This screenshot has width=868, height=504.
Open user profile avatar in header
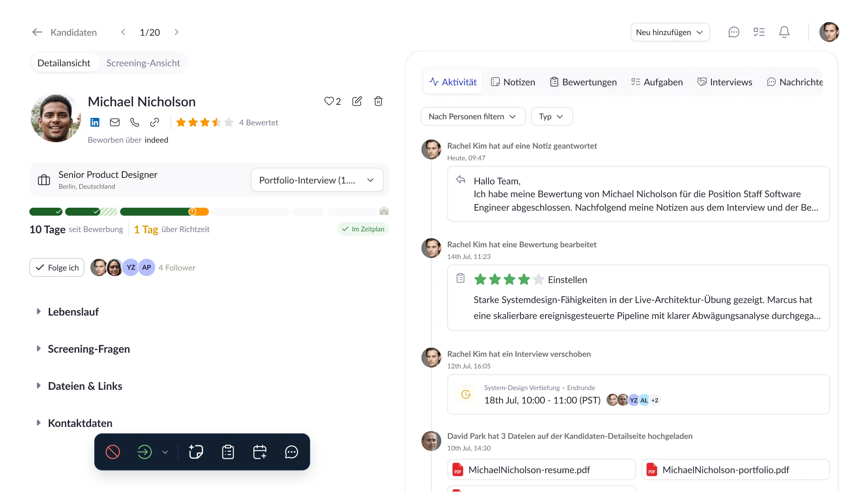click(829, 32)
